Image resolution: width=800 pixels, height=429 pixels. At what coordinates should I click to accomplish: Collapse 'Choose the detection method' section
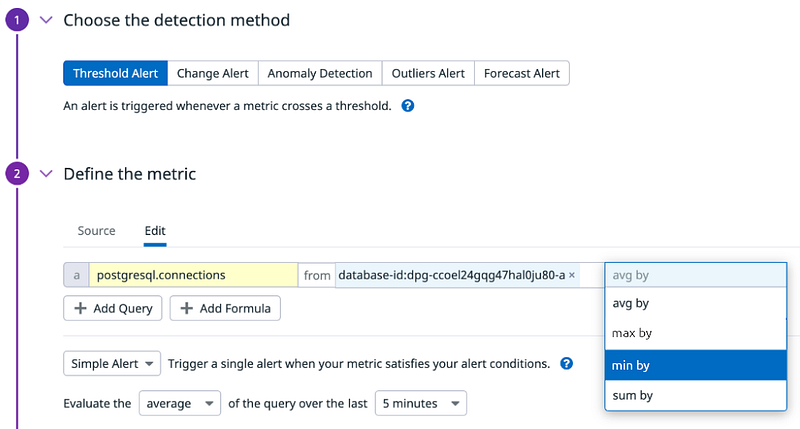point(45,20)
